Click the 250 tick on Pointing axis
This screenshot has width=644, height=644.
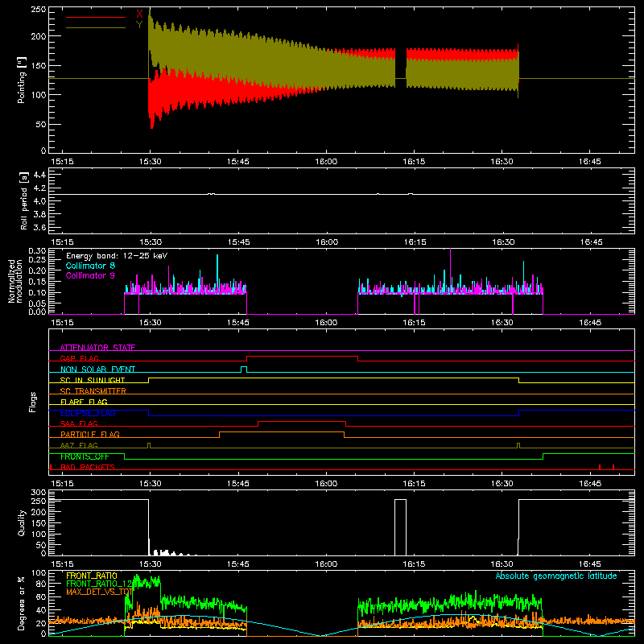(x=38, y=9)
